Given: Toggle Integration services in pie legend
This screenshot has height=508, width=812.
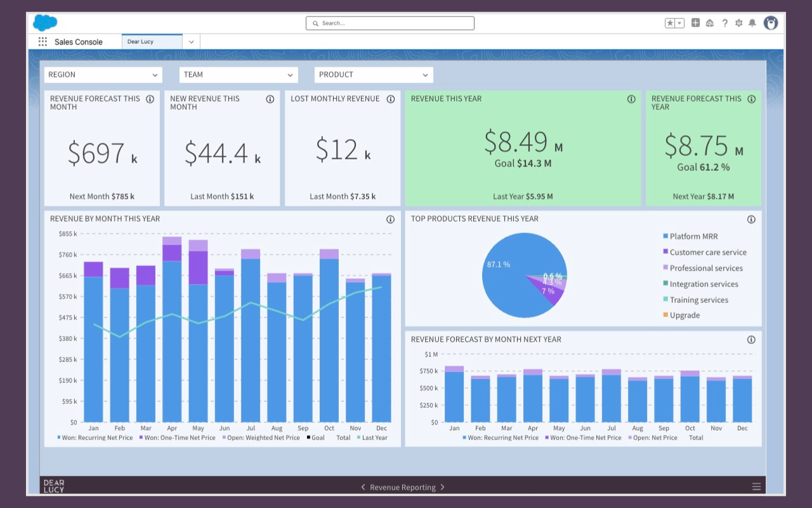Looking at the screenshot, I should [700, 284].
